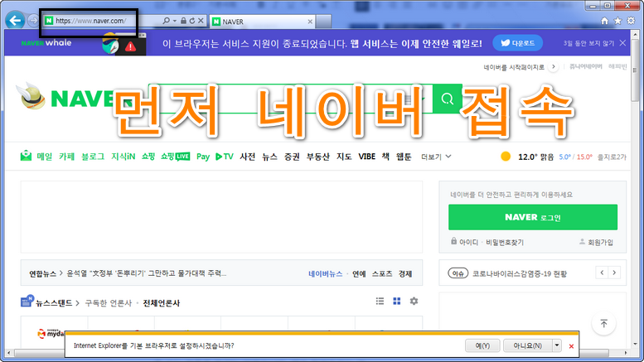
Task: Click the NAVER 로그인 button
Action: pyautogui.click(x=533, y=217)
